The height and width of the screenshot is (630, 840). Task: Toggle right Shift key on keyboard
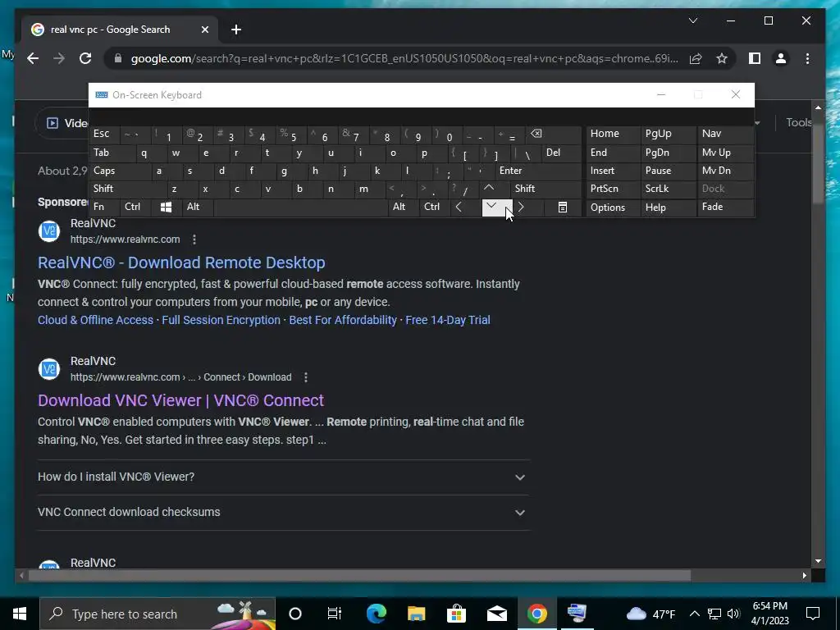coord(546,189)
